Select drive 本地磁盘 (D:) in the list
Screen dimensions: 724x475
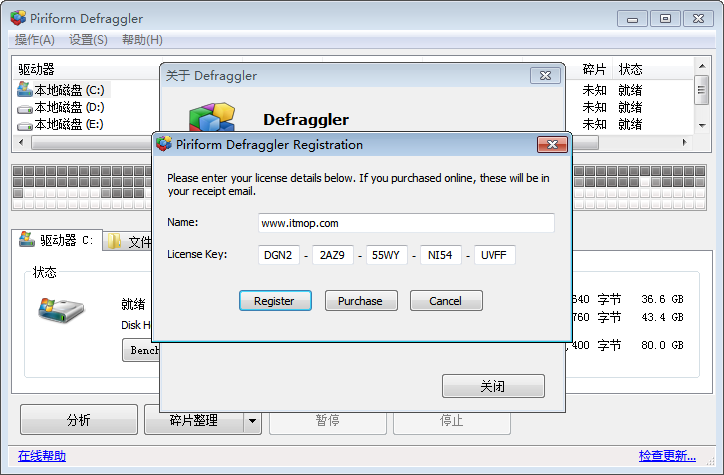69,108
